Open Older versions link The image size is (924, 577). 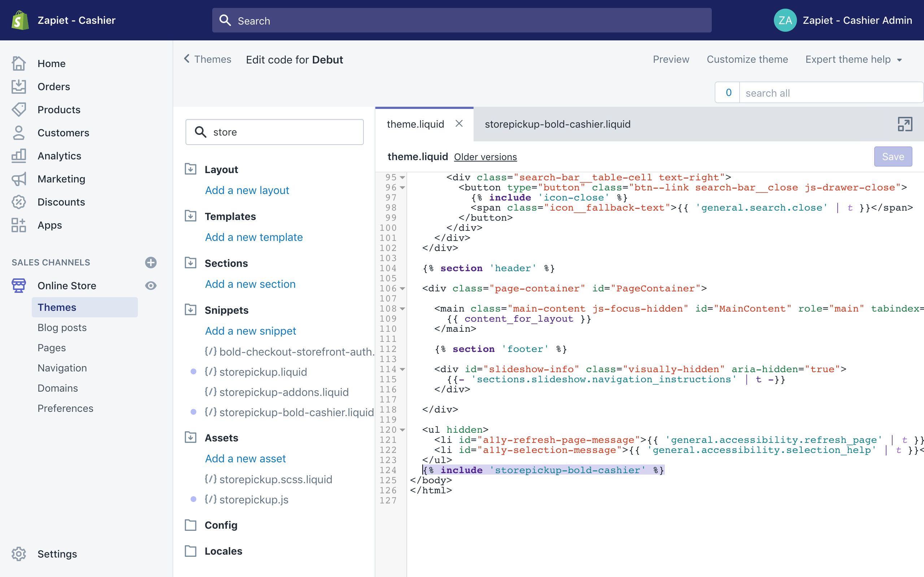(485, 157)
